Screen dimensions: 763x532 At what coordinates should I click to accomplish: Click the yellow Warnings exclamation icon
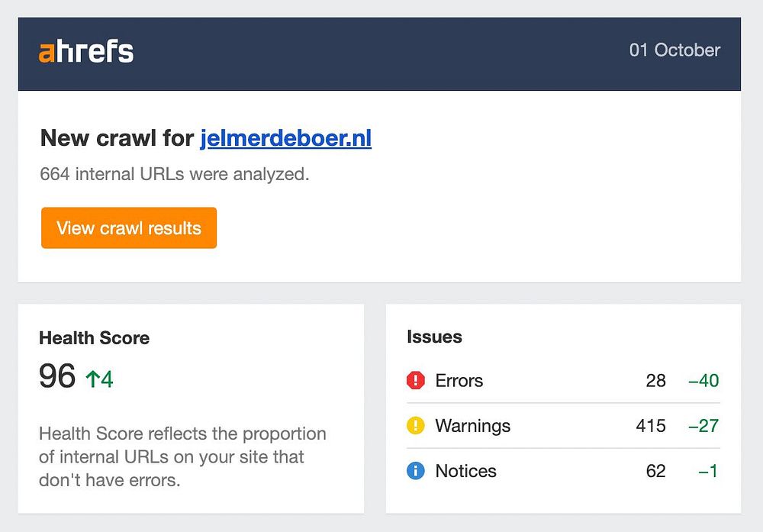click(x=416, y=426)
